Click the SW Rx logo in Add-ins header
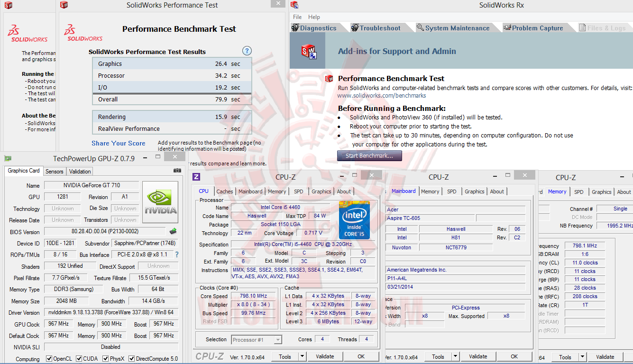Viewport: 633px width, 364px height. click(x=309, y=51)
